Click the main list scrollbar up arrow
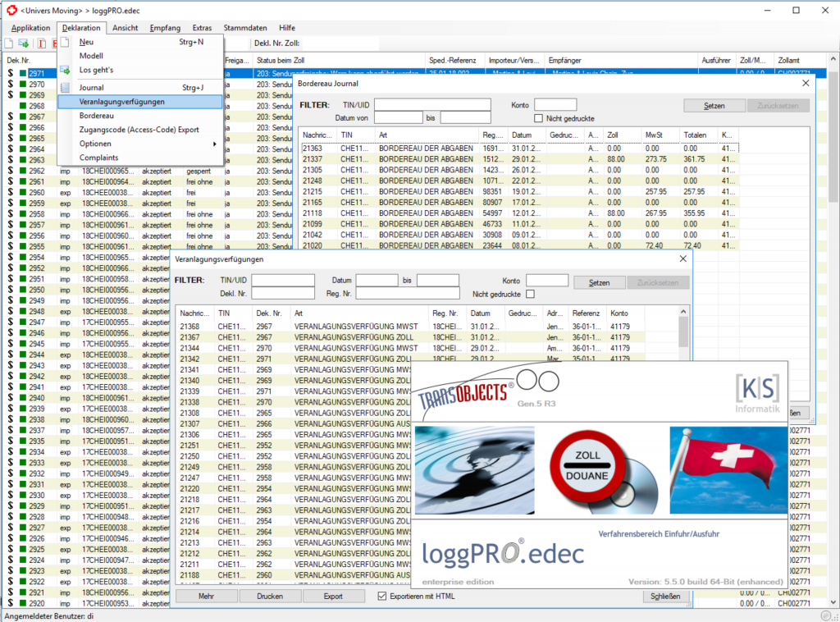This screenshot has height=622, width=840. pyautogui.click(x=833, y=59)
